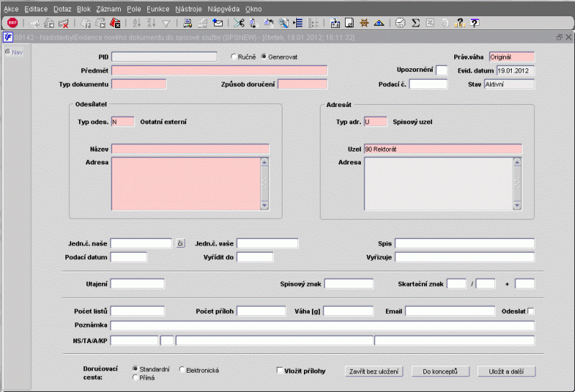
Task: Click the export to table icon with arrow
Action: tap(335, 23)
